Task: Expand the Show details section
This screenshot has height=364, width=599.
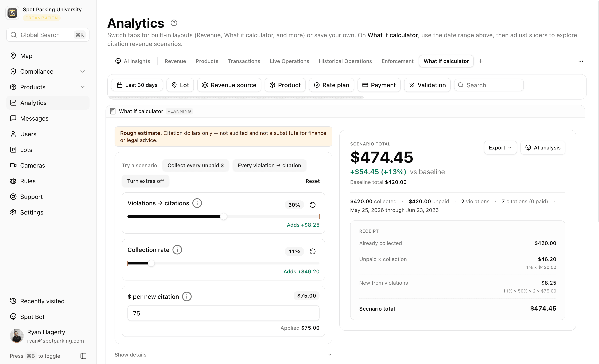Action: click(x=223, y=355)
